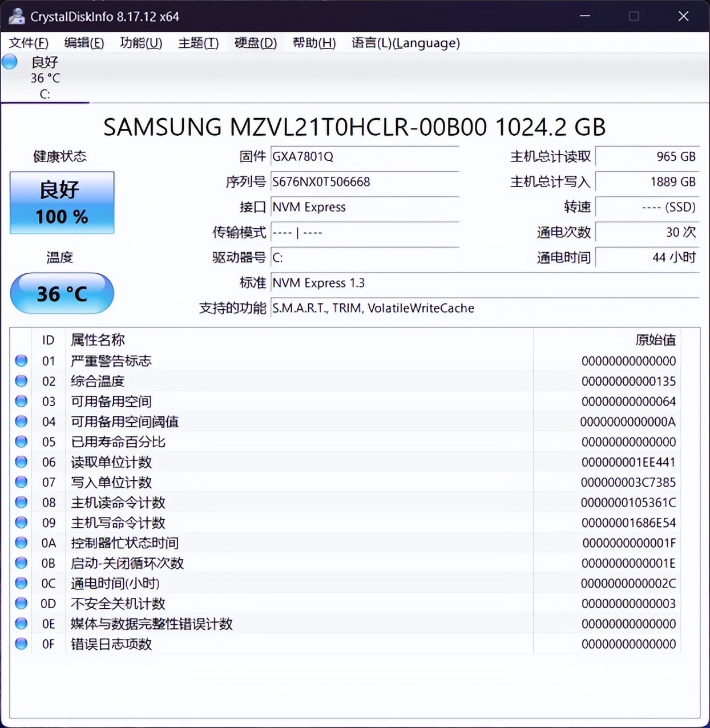Click the status icon for attribute 08
The height and width of the screenshot is (728, 710).
click(x=21, y=502)
